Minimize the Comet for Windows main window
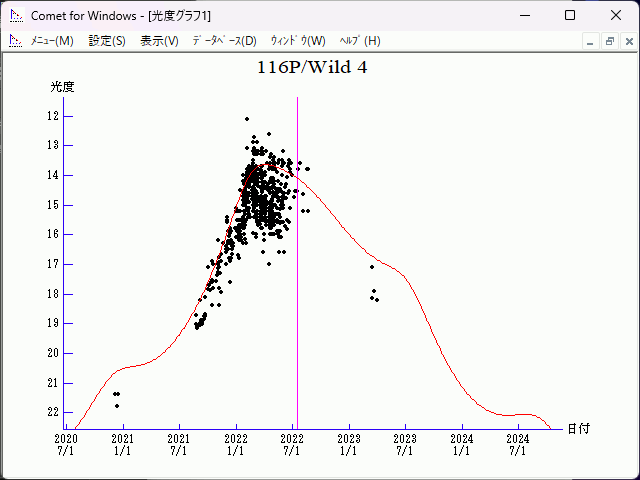This screenshot has height=480, width=640. [525, 16]
